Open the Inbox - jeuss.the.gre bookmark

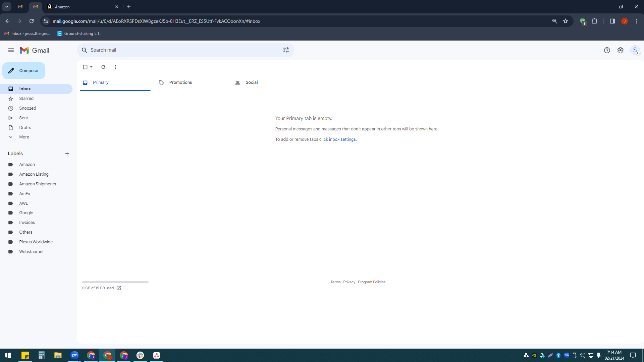(28, 34)
